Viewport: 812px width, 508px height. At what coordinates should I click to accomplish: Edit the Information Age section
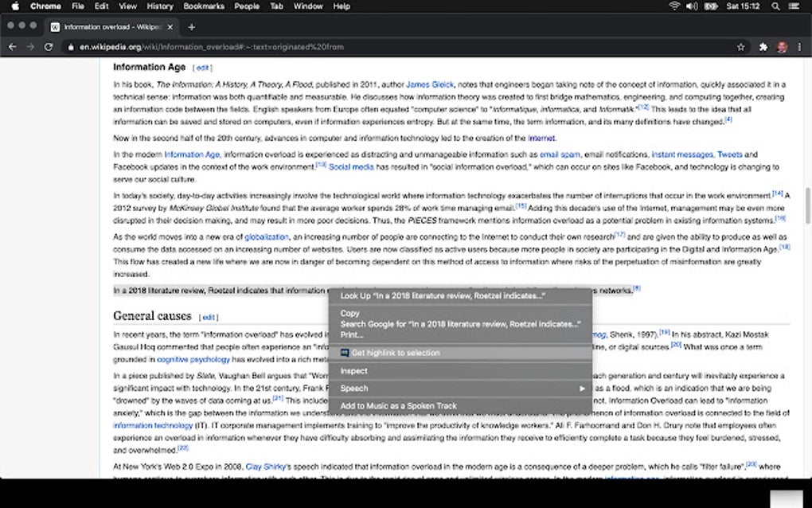click(202, 68)
